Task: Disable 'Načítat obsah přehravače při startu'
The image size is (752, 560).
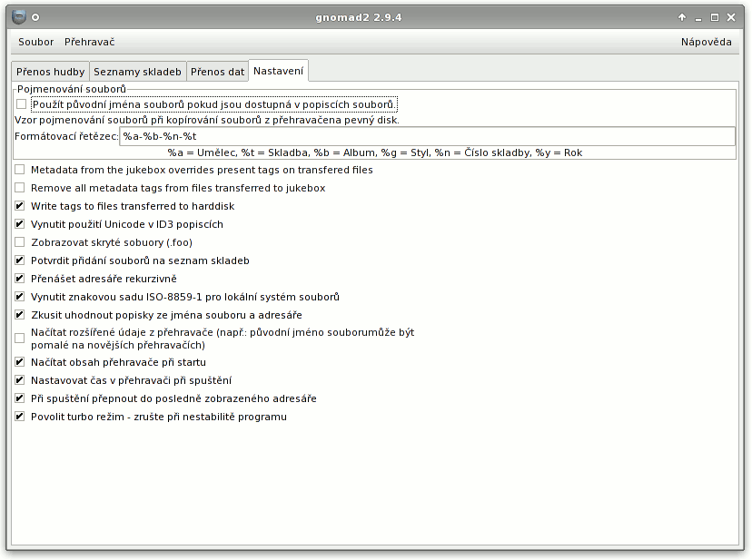Action: pyautogui.click(x=20, y=362)
